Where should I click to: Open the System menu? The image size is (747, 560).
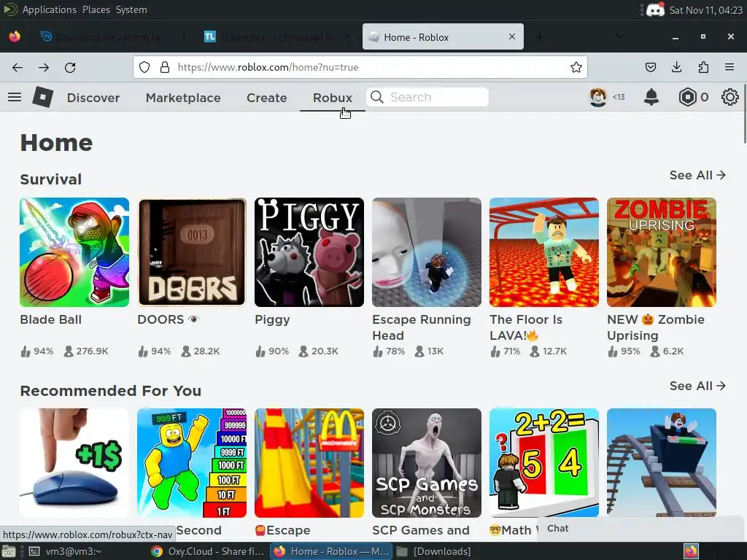[x=131, y=9]
